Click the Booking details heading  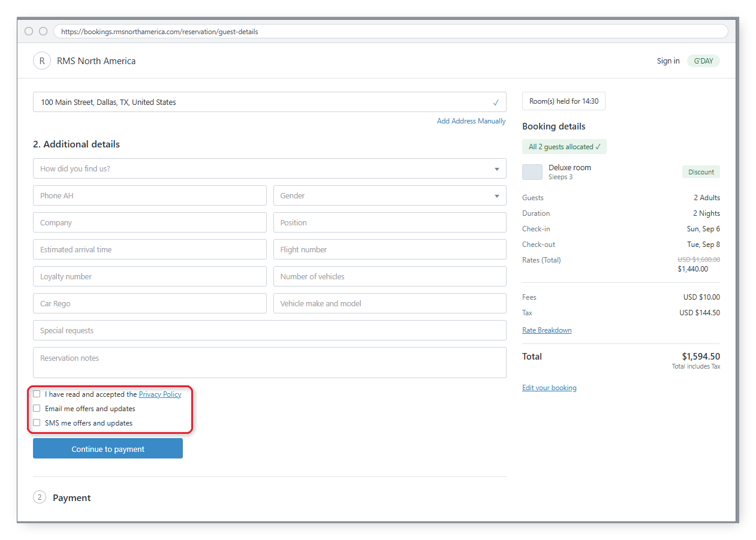pyautogui.click(x=554, y=126)
